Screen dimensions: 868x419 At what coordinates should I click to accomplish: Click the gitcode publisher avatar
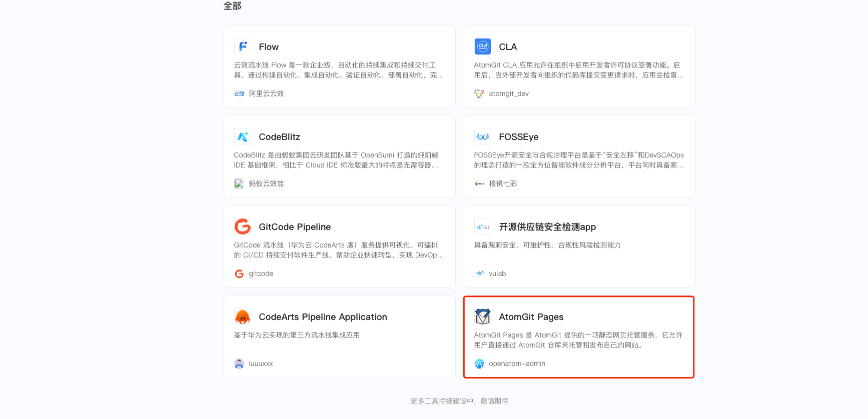pos(239,273)
